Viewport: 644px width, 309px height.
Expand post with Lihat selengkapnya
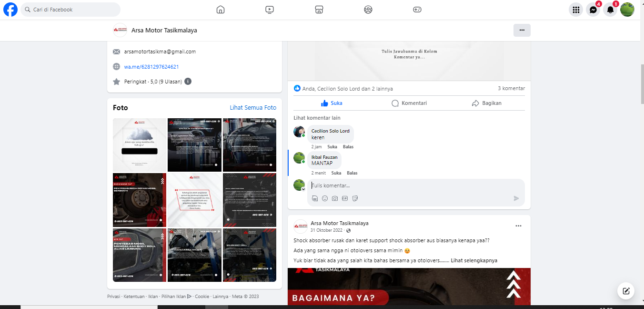click(474, 260)
